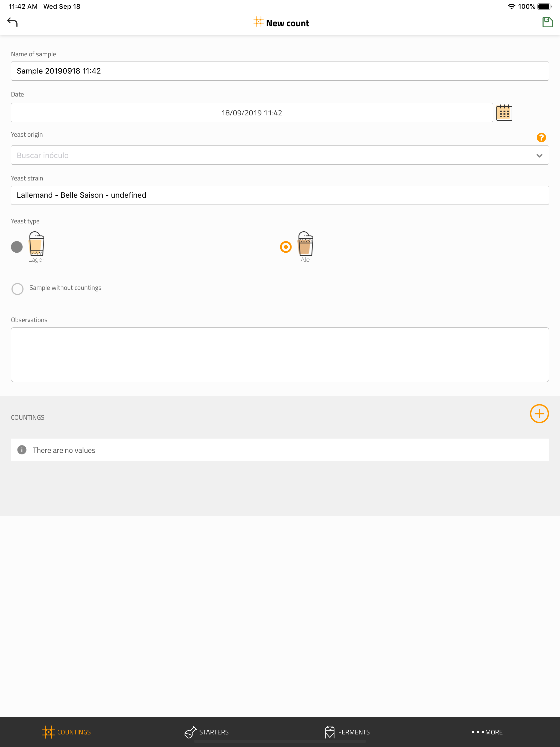Image resolution: width=560 pixels, height=747 pixels.
Task: Select the Ale yeast type radio button
Action: (286, 247)
